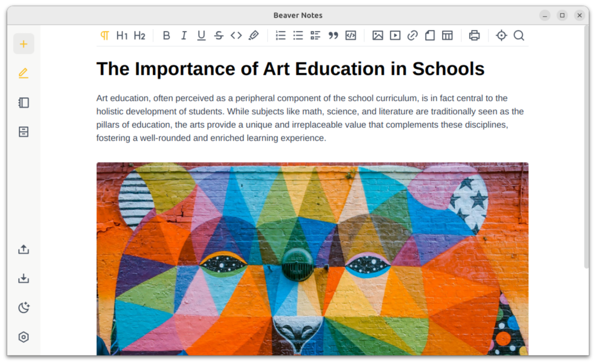Print the note with the printer icon
The height and width of the screenshot is (364, 596).
[x=474, y=35]
